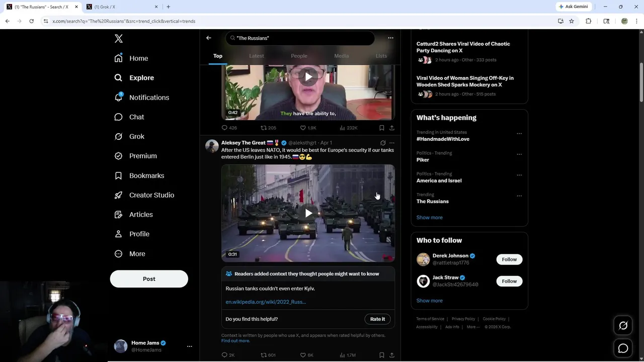Open search settings ellipsis menu

[390, 38]
